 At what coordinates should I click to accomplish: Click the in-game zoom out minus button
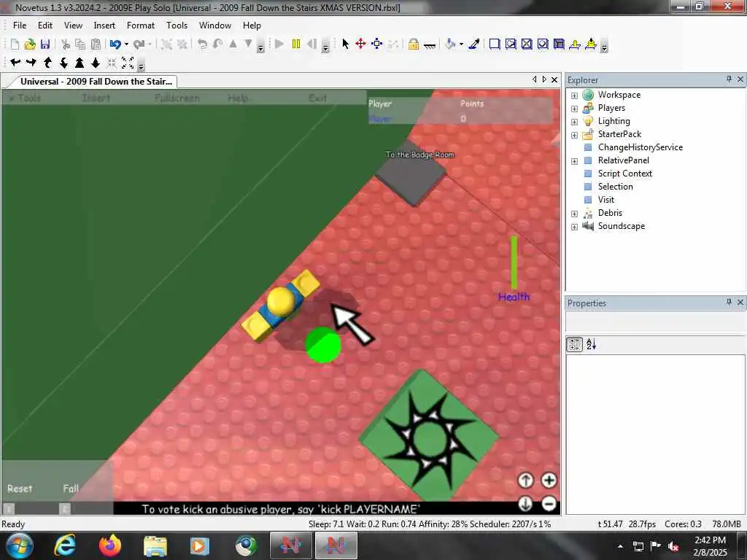click(549, 503)
